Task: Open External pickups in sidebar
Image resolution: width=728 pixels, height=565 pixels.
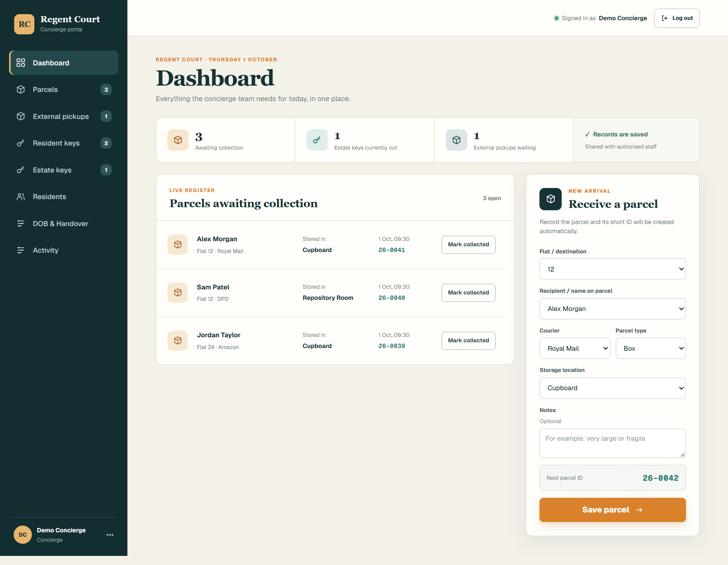Action: pyautogui.click(x=64, y=116)
